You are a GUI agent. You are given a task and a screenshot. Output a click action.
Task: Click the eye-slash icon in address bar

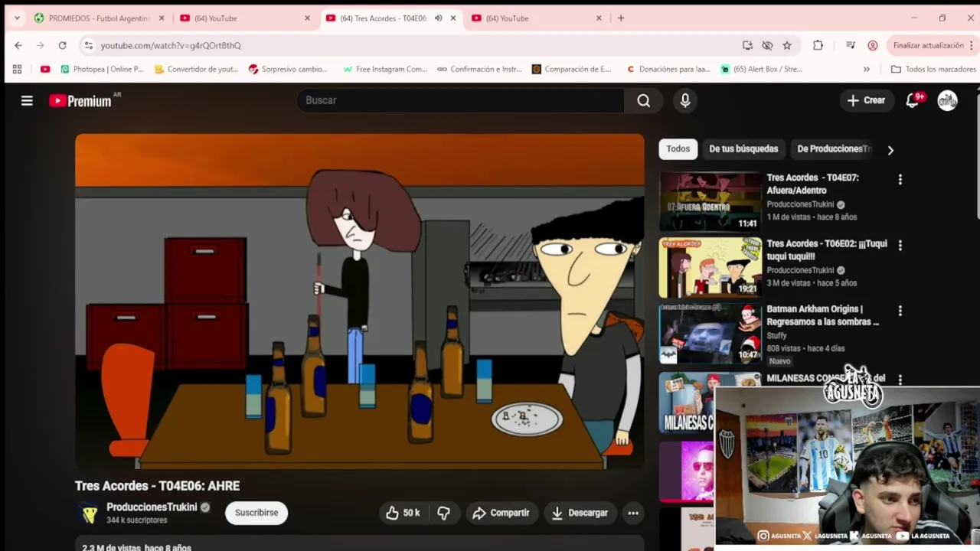coord(767,45)
